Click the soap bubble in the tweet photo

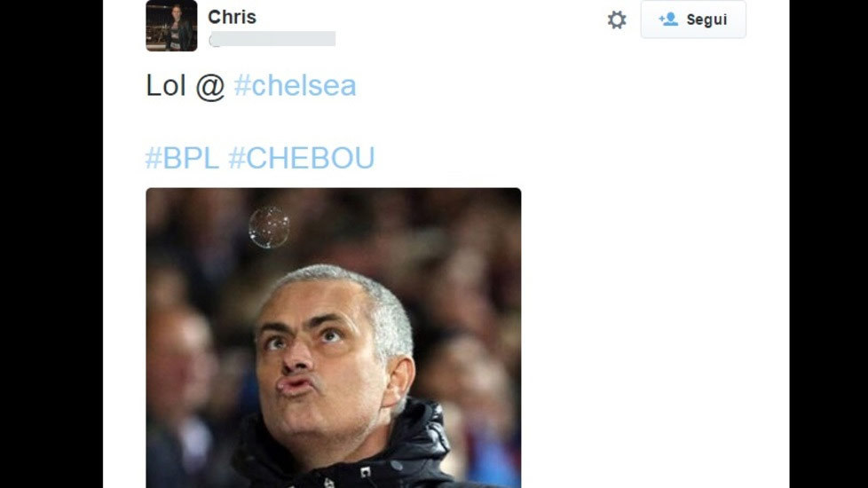pyautogui.click(x=269, y=227)
